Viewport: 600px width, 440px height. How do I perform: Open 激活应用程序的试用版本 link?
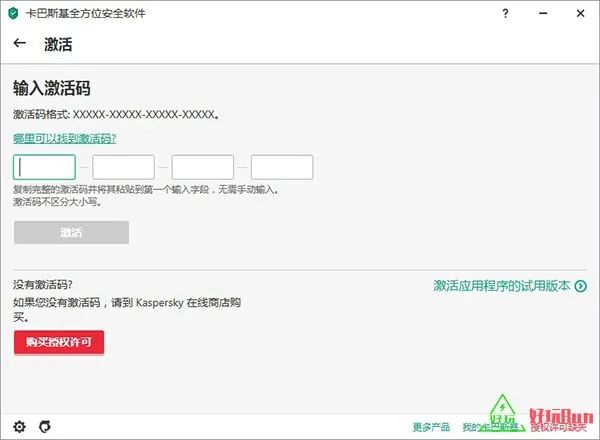tap(502, 286)
